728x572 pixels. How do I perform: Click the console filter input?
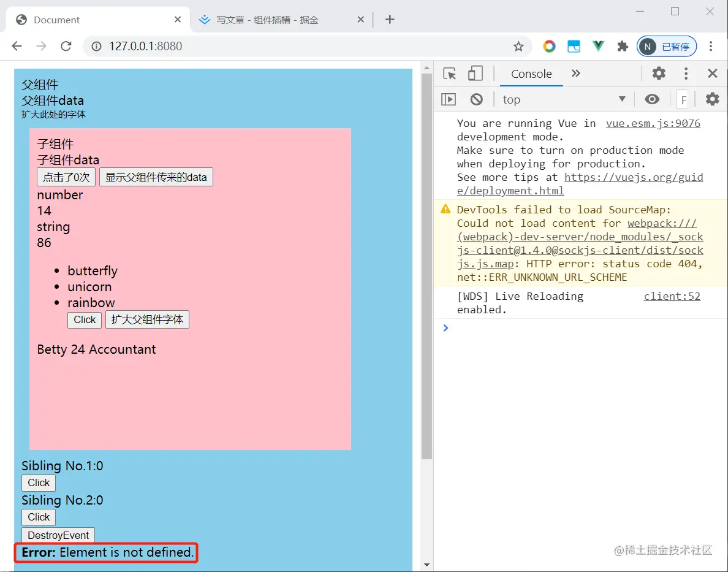point(683,99)
